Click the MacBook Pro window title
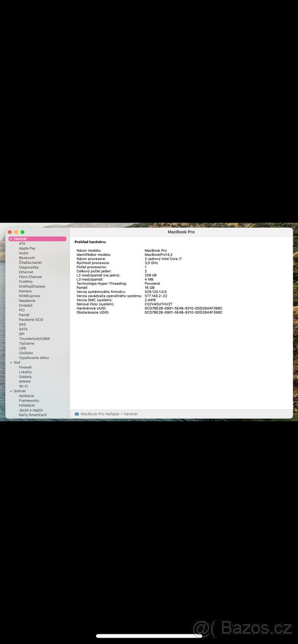The height and width of the screenshot is (644, 298). click(x=181, y=232)
